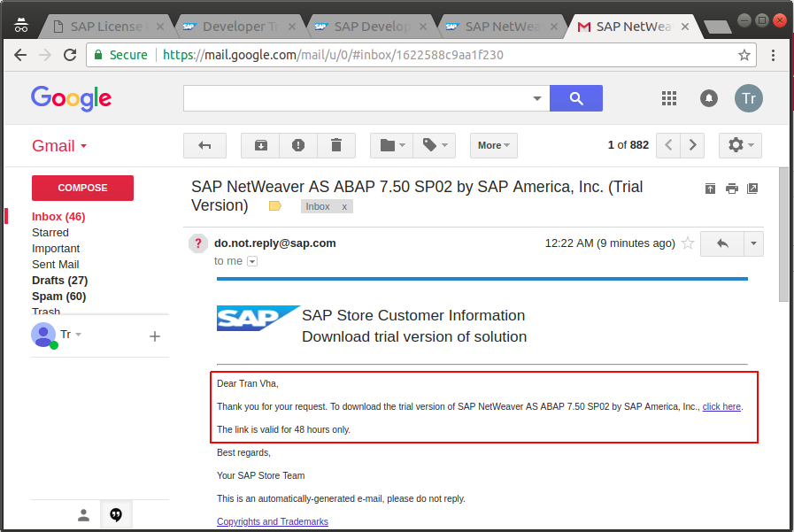Open Chrome three-dot menu
The width and height of the screenshot is (794, 532).
[x=773, y=55]
